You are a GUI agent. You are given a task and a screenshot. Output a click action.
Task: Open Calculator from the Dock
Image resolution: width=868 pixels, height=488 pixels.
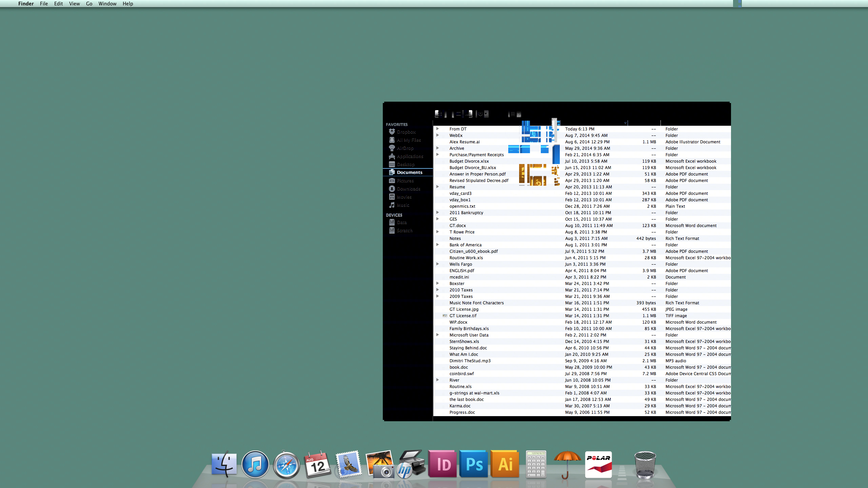coord(536,464)
